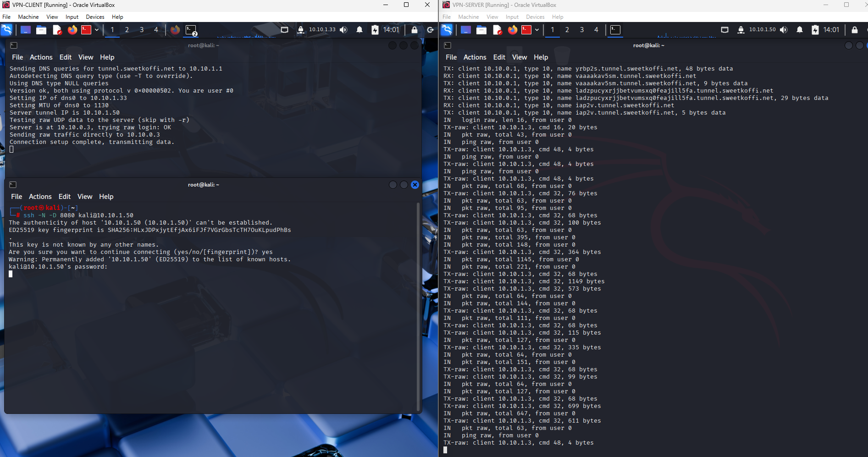Open Help menu in top client terminal
Viewport: 868px width, 457px height.
point(107,57)
